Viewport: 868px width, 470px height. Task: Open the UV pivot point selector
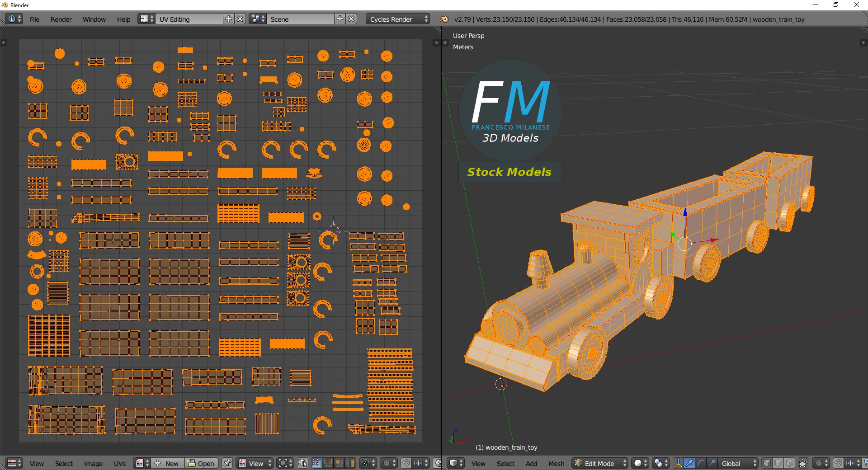tap(285, 463)
